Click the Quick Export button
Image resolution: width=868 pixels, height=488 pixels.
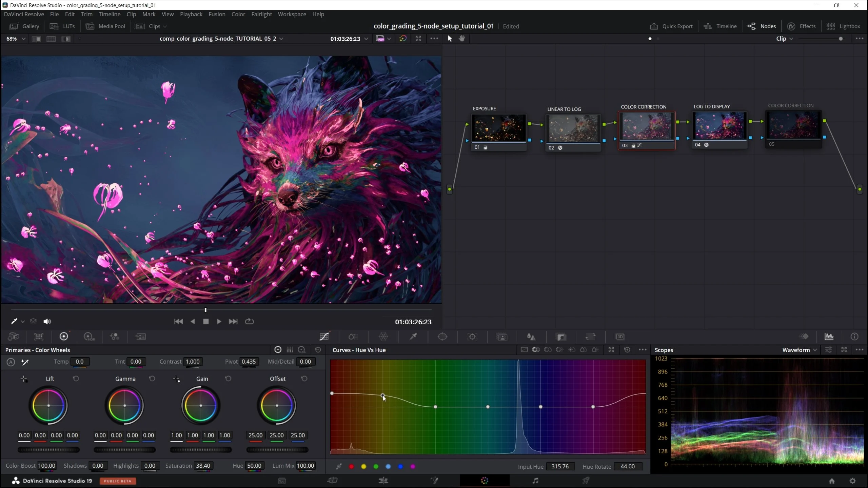coord(671,26)
